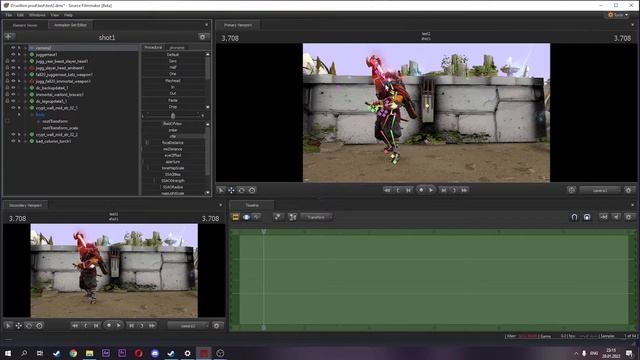
Task: Open the camera dropdown in Primary Viewport
Action: pyautogui.click(x=600, y=190)
